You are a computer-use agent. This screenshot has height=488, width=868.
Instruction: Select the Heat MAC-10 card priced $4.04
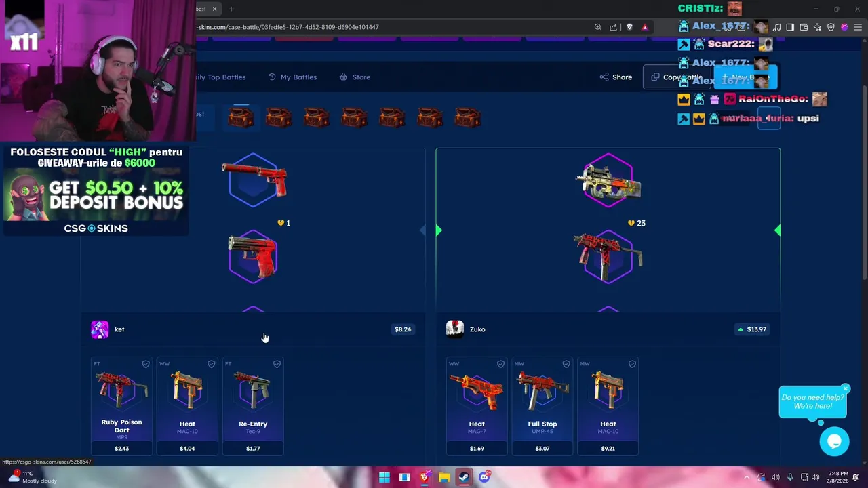point(187,406)
